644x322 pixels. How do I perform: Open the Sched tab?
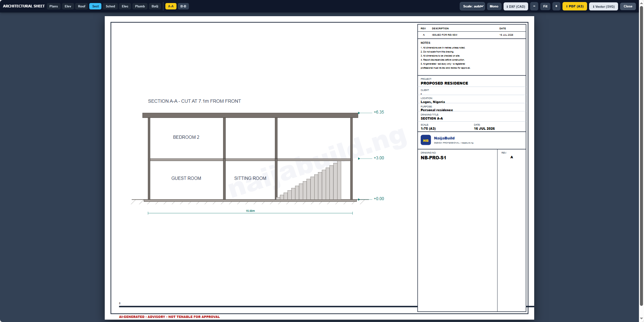click(x=110, y=6)
